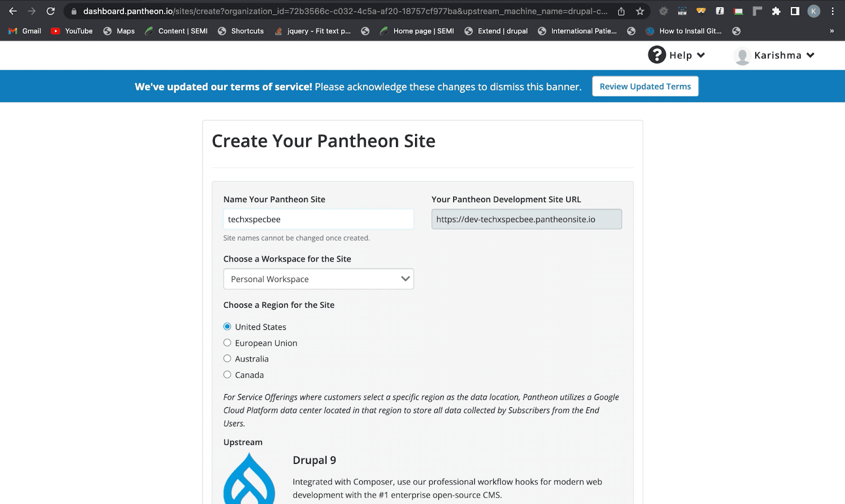Click the Drupal 9 water drop logo
Image resolution: width=845 pixels, height=504 pixels.
click(249, 479)
